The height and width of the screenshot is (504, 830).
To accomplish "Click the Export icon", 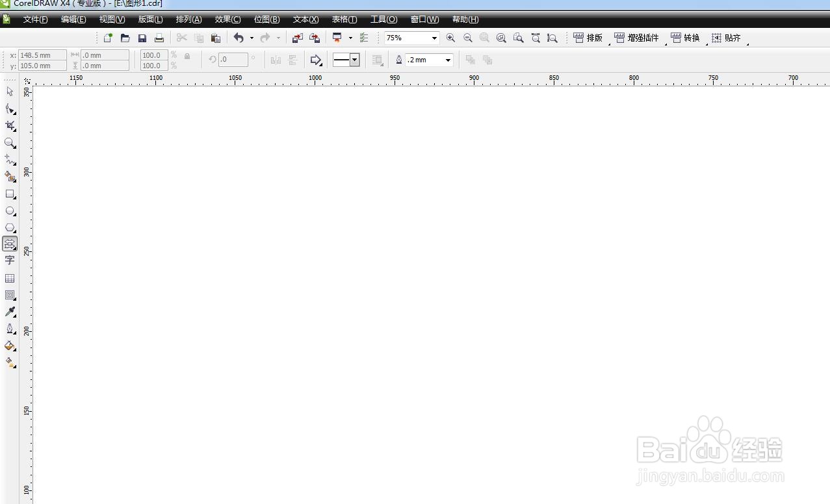I will (x=314, y=38).
